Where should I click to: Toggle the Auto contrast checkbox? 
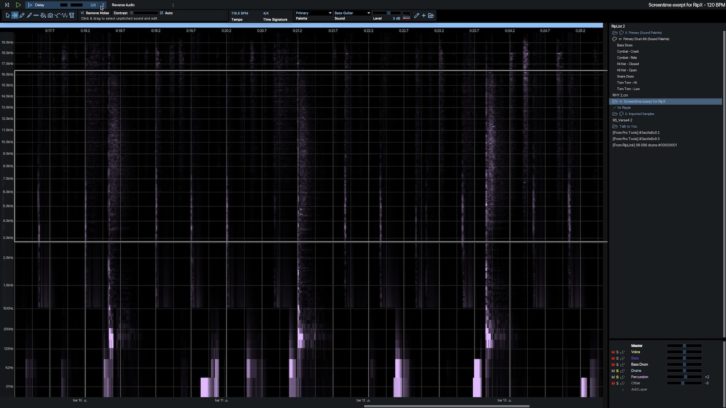click(162, 13)
